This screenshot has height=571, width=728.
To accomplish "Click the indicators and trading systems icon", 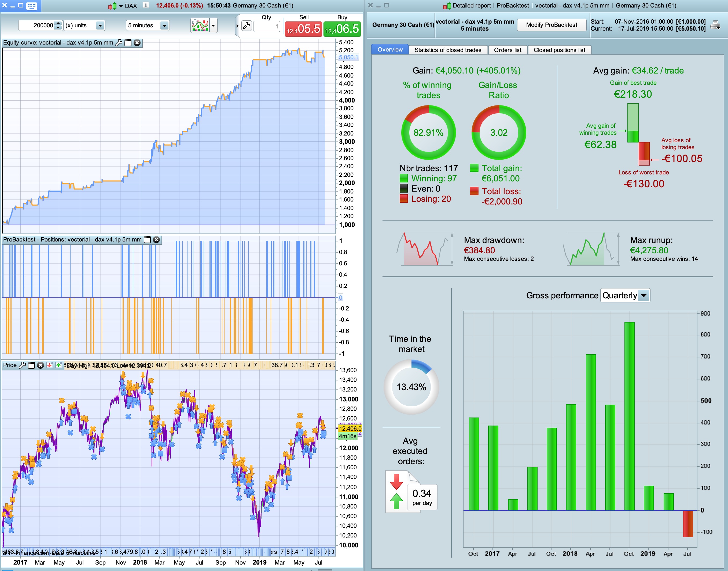I will tap(200, 25).
